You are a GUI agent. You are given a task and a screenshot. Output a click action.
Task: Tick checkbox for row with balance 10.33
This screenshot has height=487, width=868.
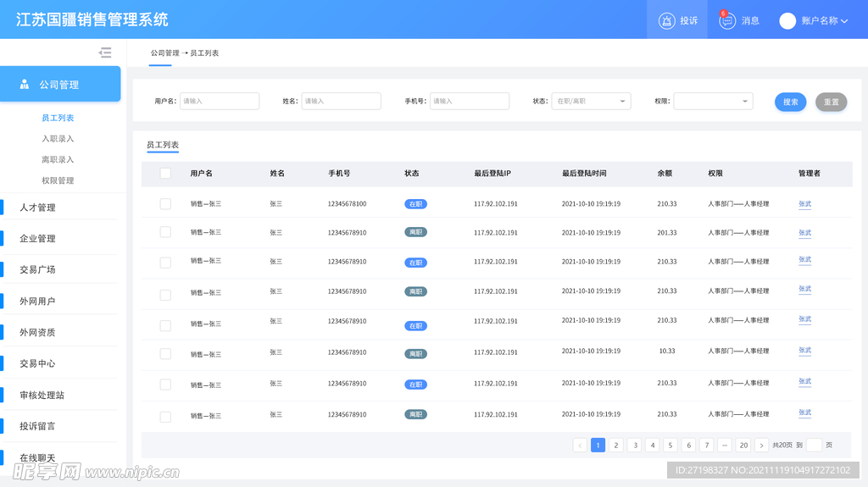coord(165,354)
